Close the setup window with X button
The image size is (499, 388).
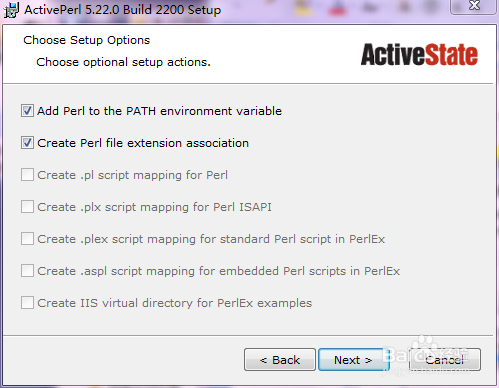coord(474,6)
